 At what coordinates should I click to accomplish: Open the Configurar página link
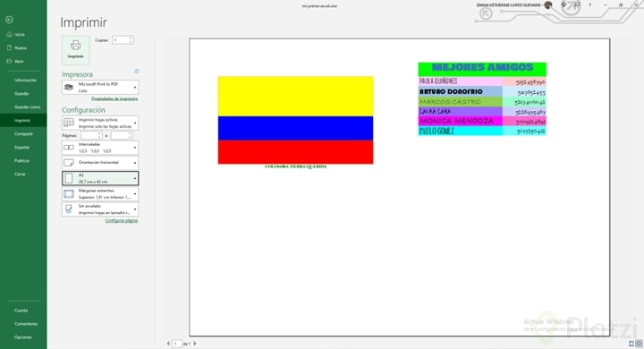(122, 221)
